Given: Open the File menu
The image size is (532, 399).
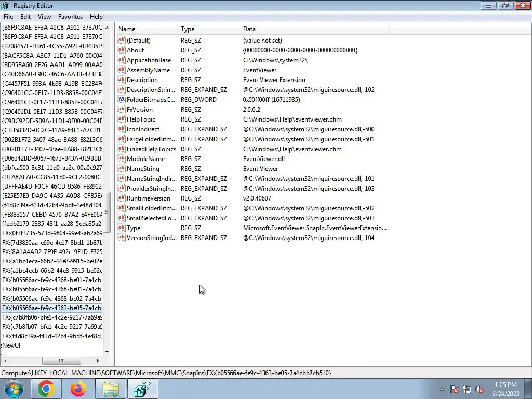Looking at the screenshot, I should (8, 16).
